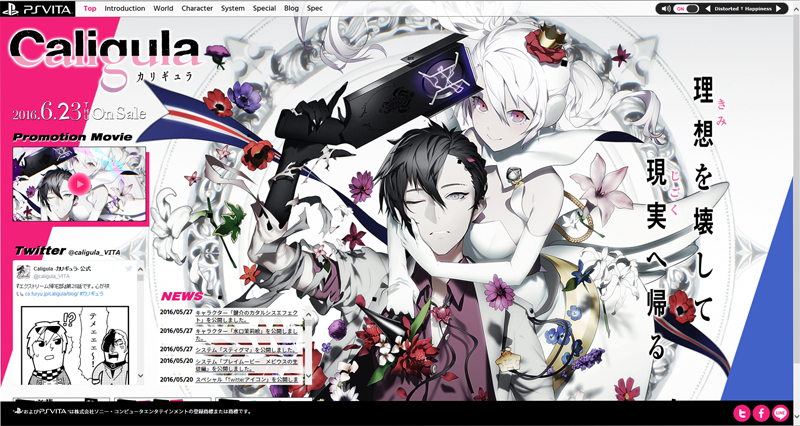Viewport: 800px width, 426px height.
Task: Click News list scroll-up arrow
Action: pyautogui.click(x=308, y=314)
